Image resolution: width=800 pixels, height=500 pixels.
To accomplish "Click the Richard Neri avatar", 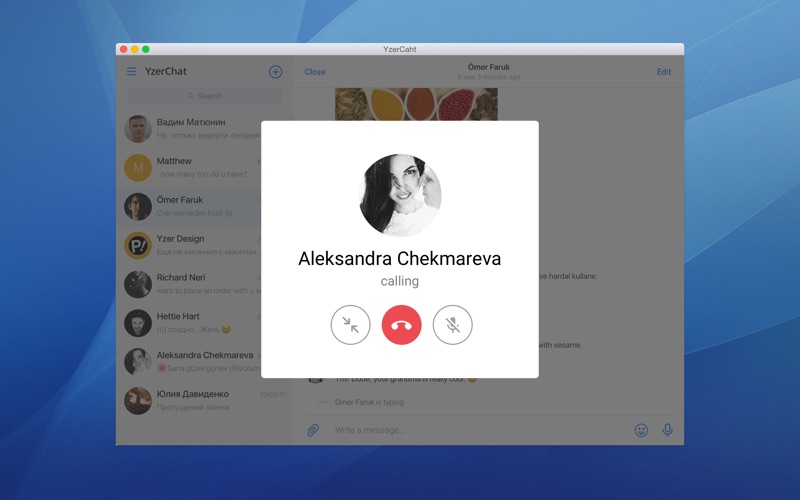I will (x=138, y=284).
